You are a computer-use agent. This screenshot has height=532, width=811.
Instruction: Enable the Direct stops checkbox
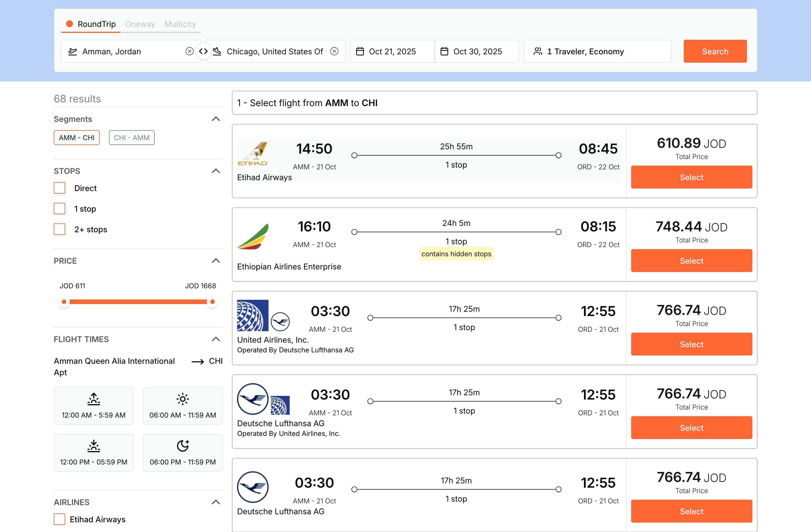click(x=60, y=188)
